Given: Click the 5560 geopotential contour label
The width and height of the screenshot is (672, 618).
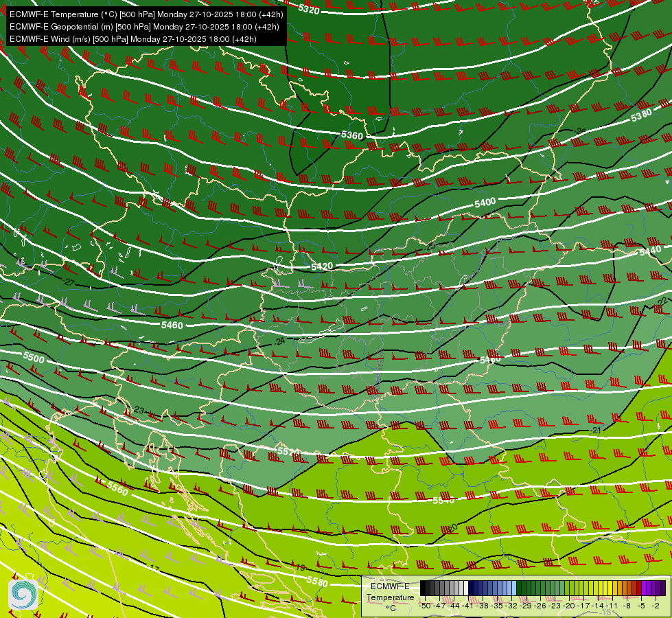Looking at the screenshot, I should click(x=117, y=488).
